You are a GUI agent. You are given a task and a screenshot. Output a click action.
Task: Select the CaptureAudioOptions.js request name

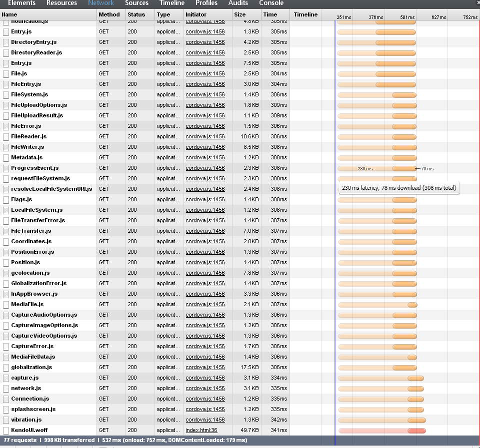point(44,315)
